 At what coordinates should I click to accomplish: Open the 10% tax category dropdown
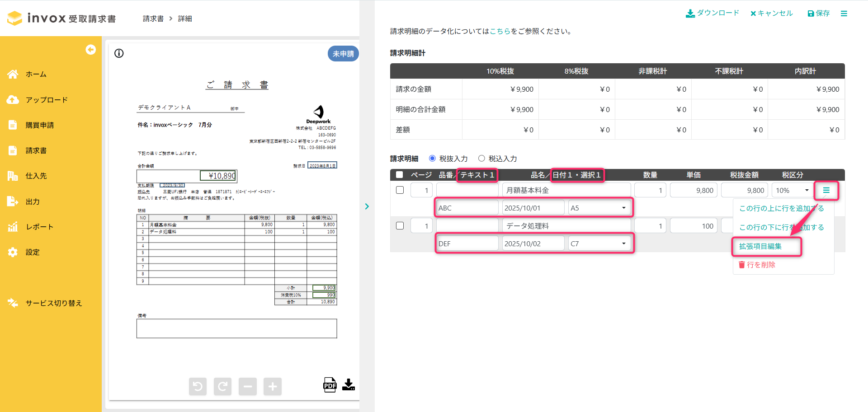coord(792,190)
